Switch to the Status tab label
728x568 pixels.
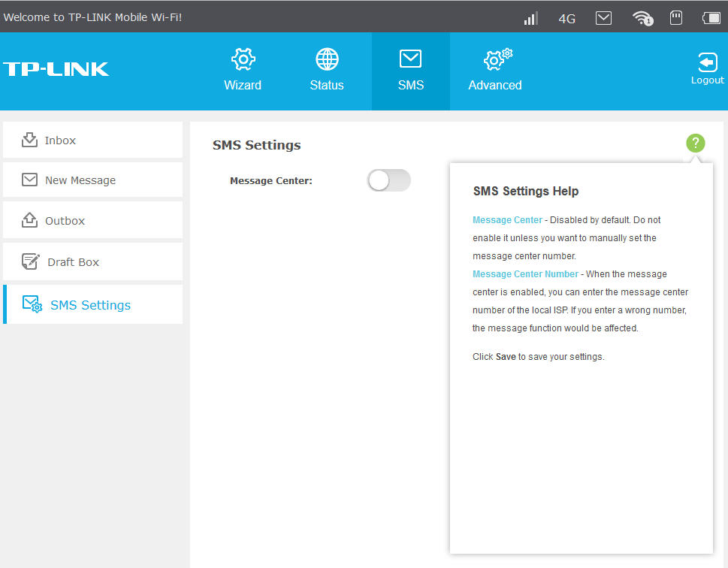click(327, 85)
